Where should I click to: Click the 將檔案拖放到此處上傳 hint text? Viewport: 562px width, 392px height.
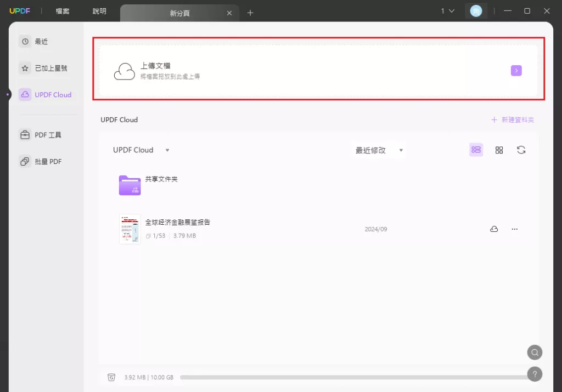tap(170, 77)
